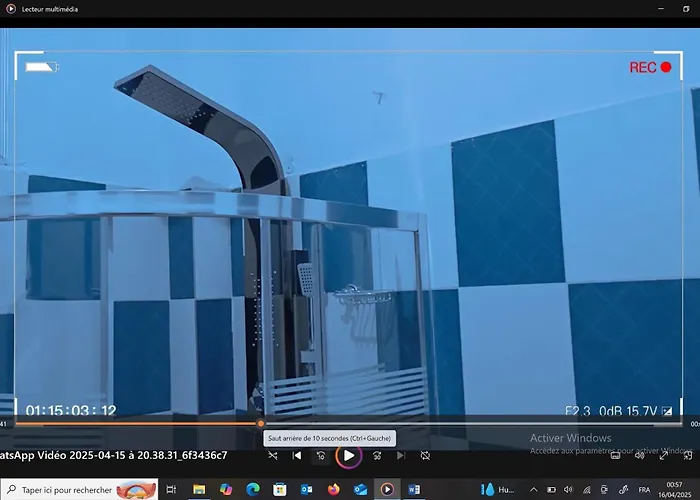This screenshot has width=700, height=500.
Task: Open Firefox from the taskbar
Action: pyautogui.click(x=334, y=490)
